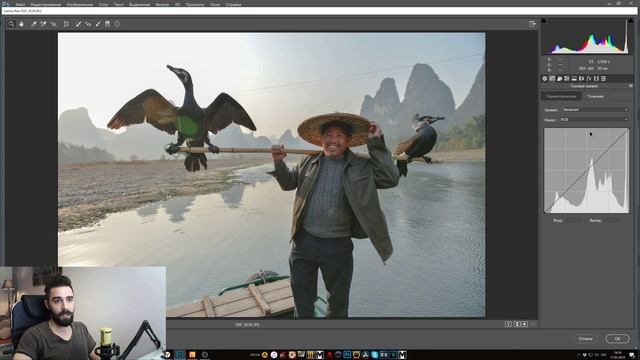This screenshot has width=640, height=360.
Task: Open the Канал RGB channel dropdown
Action: pos(594,120)
